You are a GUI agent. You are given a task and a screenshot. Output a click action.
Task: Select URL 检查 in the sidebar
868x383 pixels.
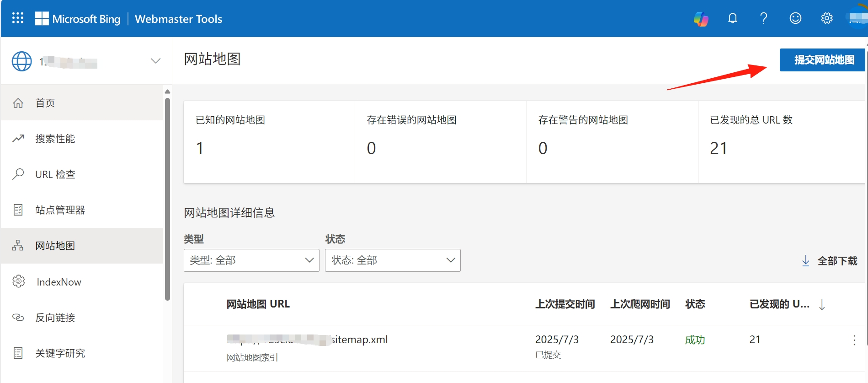55,174
